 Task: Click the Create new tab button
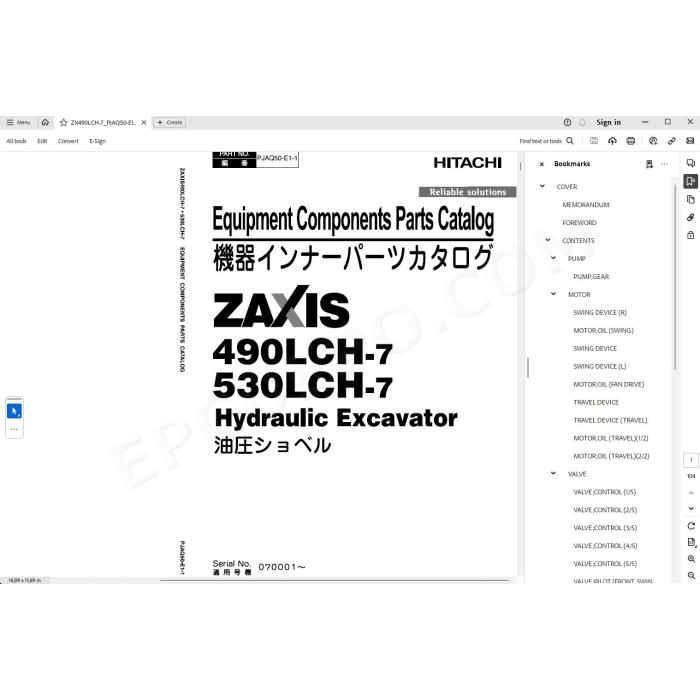(x=170, y=122)
